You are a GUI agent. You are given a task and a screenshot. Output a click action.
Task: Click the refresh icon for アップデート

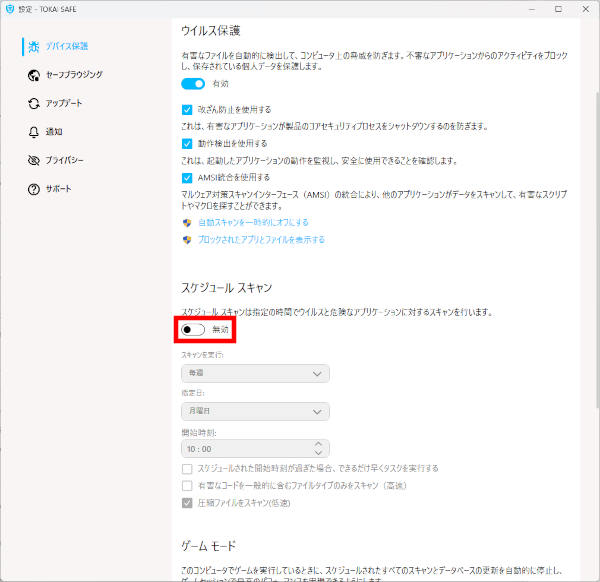coord(34,103)
